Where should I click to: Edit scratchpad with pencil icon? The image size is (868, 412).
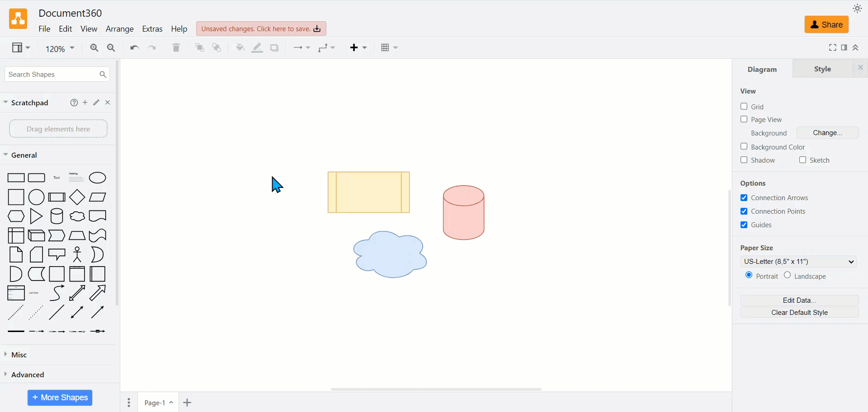(x=96, y=103)
